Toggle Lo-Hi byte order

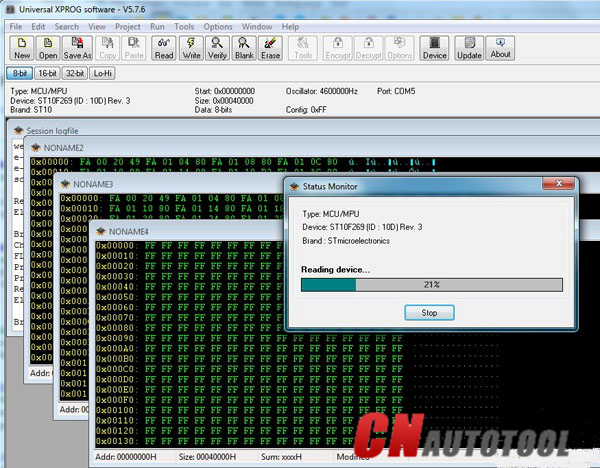tap(102, 73)
